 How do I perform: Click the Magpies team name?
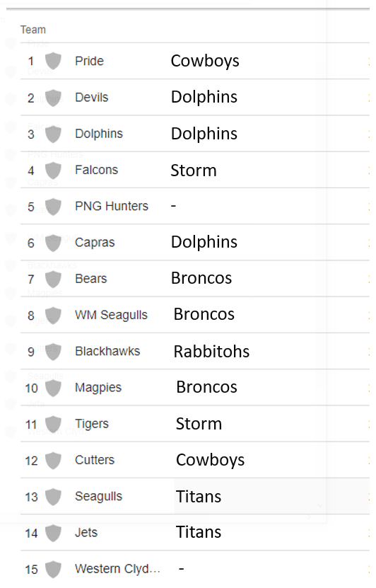[98, 387]
